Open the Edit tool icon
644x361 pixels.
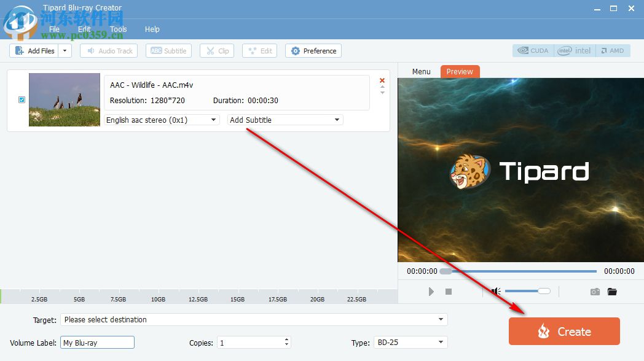252,50
